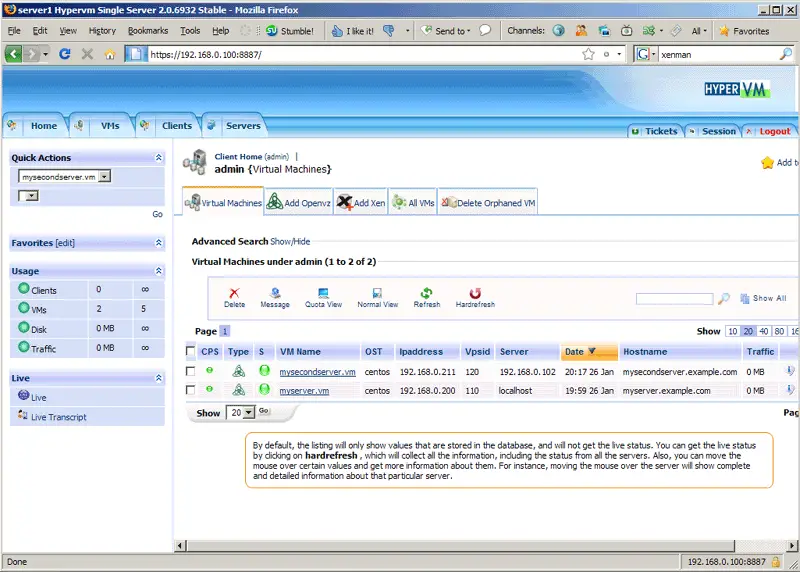Click the HyperVM logo
Screen dimensions: 800x572
(x=736, y=89)
